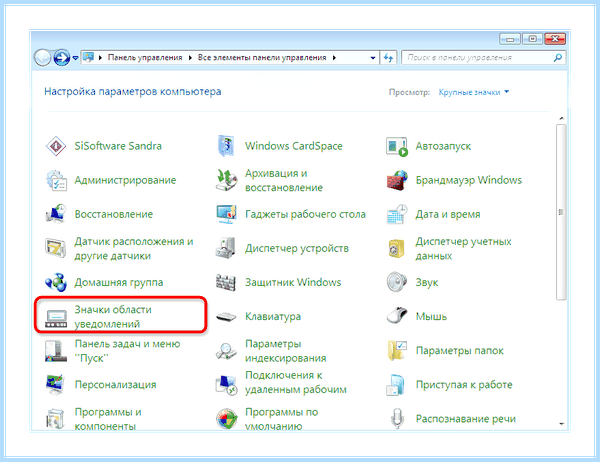
Task: Open the Мышь link text
Action: [431, 317]
